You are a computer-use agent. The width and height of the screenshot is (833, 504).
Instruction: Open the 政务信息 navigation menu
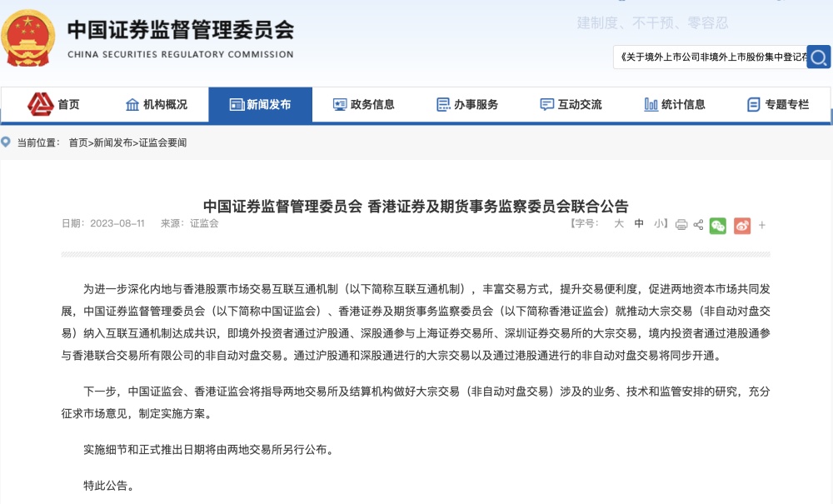pyautogui.click(x=363, y=105)
